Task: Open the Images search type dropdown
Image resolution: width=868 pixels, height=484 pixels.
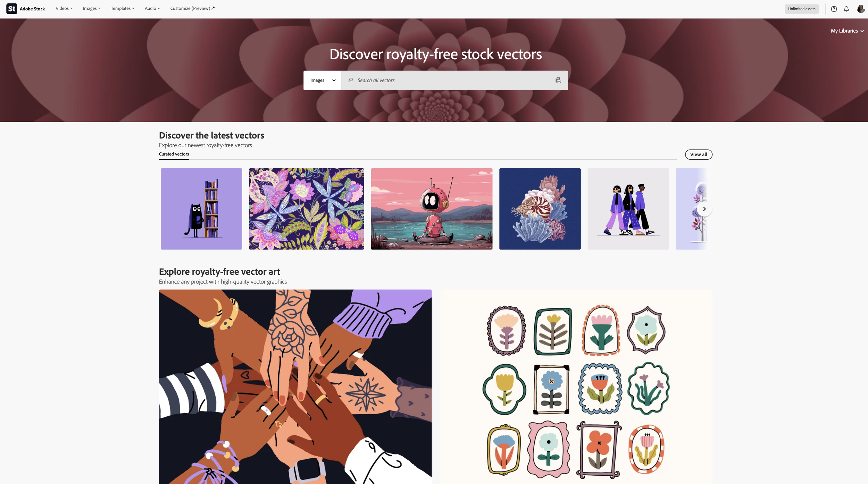Action: click(x=323, y=80)
